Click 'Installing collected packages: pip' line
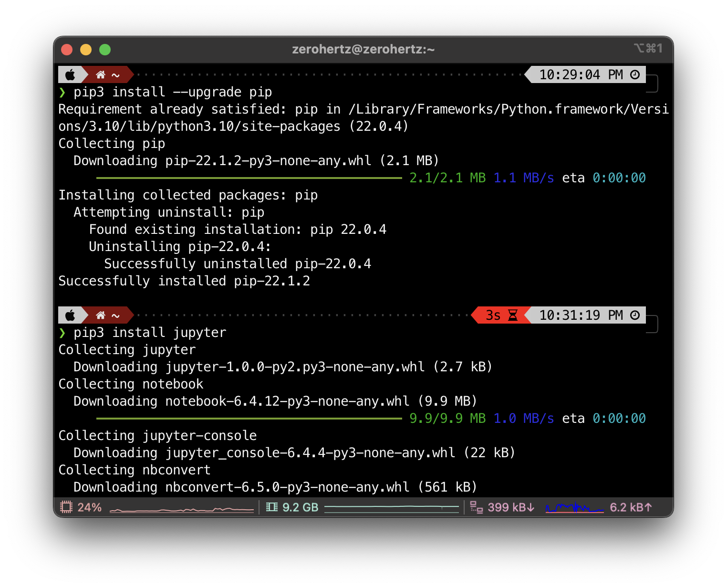 pyautogui.click(x=188, y=195)
